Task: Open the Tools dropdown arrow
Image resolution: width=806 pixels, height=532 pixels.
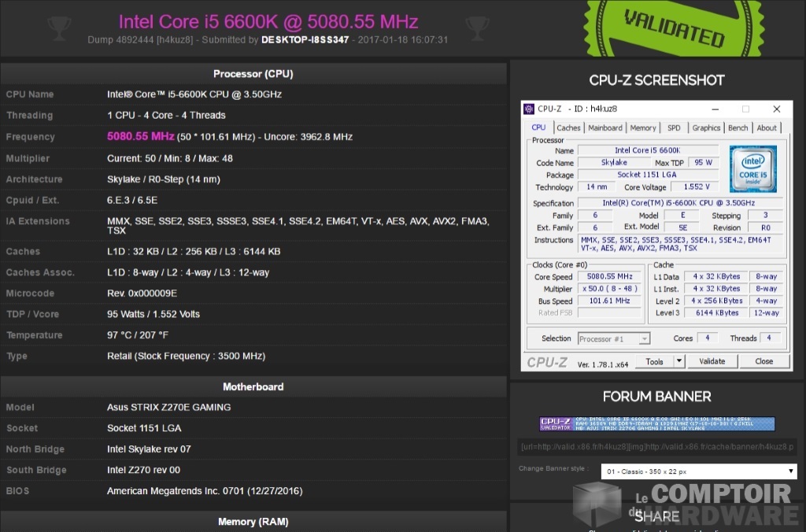Action: pos(679,361)
